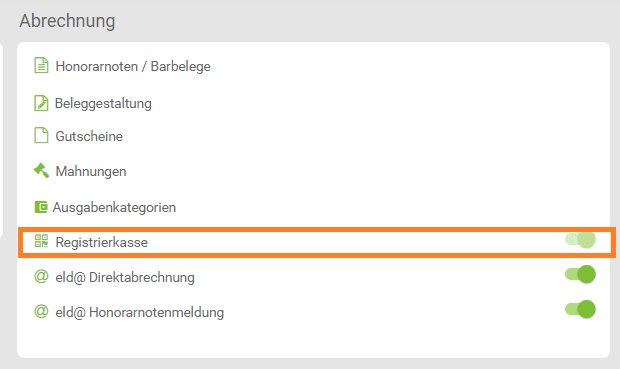Click the blank page icon beside Gutscheine
The width and height of the screenshot is (620, 369).
click(x=41, y=135)
